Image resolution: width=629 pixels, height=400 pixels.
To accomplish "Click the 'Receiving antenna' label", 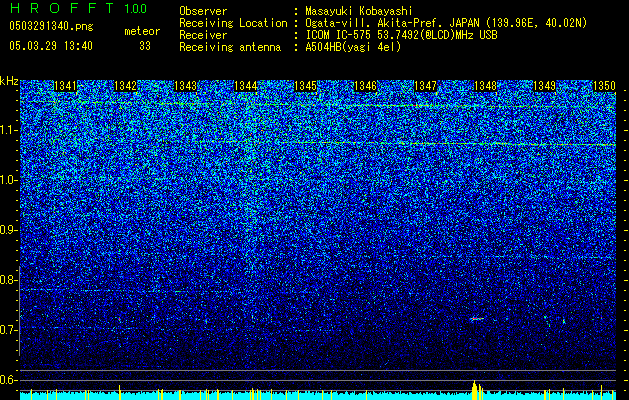I will tap(230, 47).
